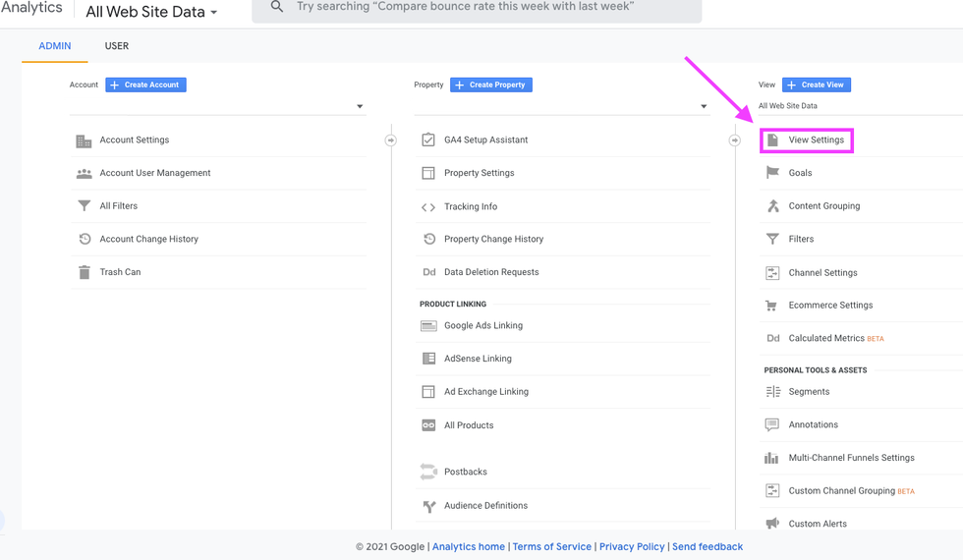Click the GA4 Setup Assistant checkbox icon
963x560 pixels.
coord(427,140)
